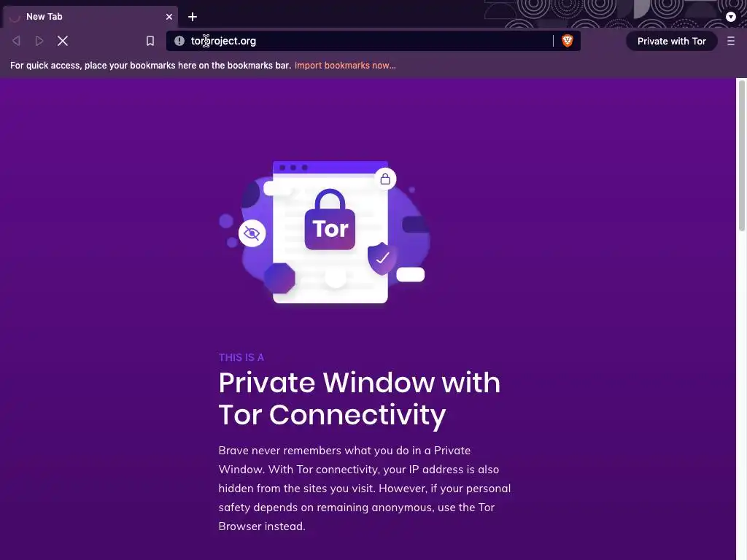
Task: Click the Private with Tor button
Action: pos(672,41)
